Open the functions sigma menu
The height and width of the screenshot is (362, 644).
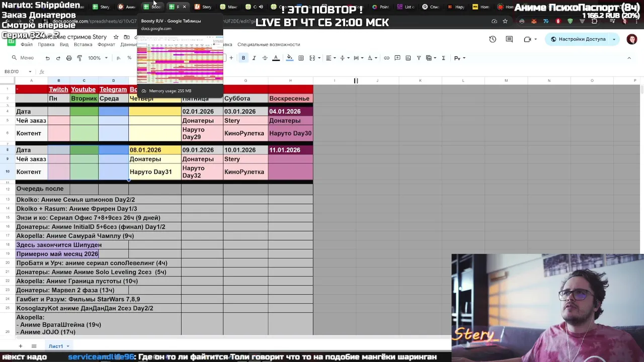pyautogui.click(x=443, y=58)
